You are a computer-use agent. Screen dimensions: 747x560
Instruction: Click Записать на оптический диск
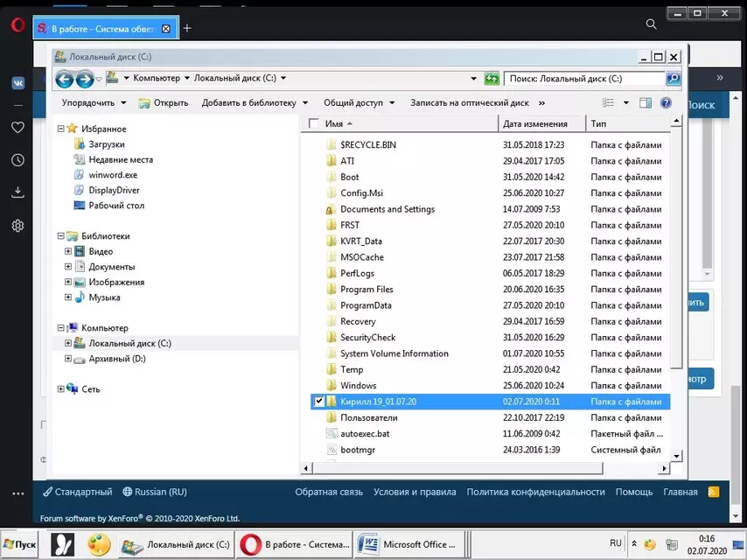(470, 103)
